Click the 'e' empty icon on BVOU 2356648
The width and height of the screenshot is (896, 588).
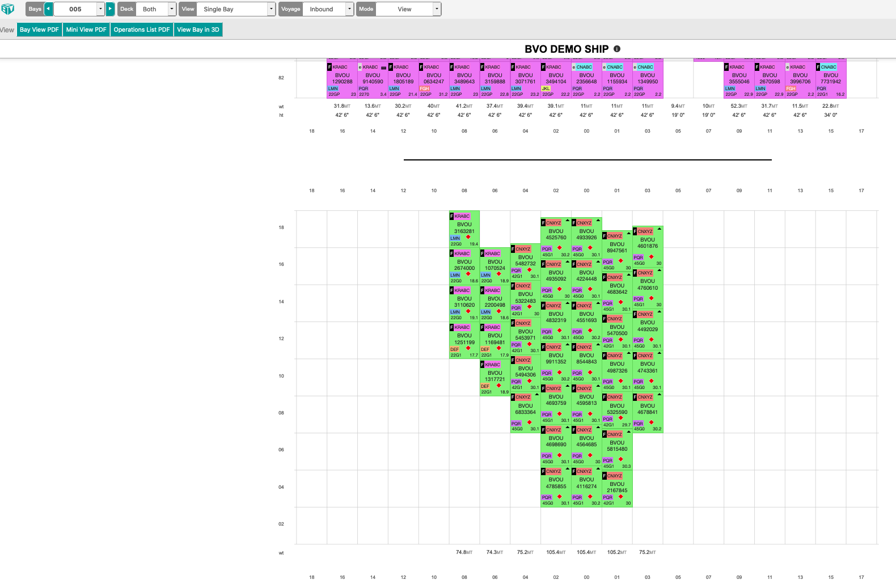point(574,67)
